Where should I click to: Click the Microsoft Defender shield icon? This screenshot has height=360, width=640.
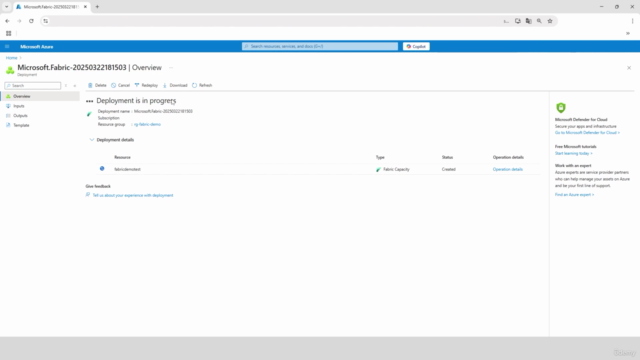click(x=561, y=108)
